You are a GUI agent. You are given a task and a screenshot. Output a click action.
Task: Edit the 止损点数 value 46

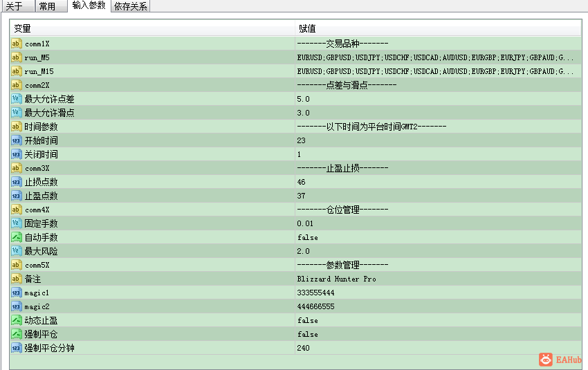click(x=301, y=182)
